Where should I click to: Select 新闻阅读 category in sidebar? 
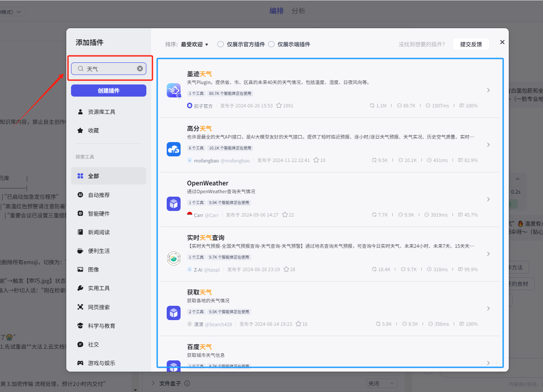pos(99,232)
